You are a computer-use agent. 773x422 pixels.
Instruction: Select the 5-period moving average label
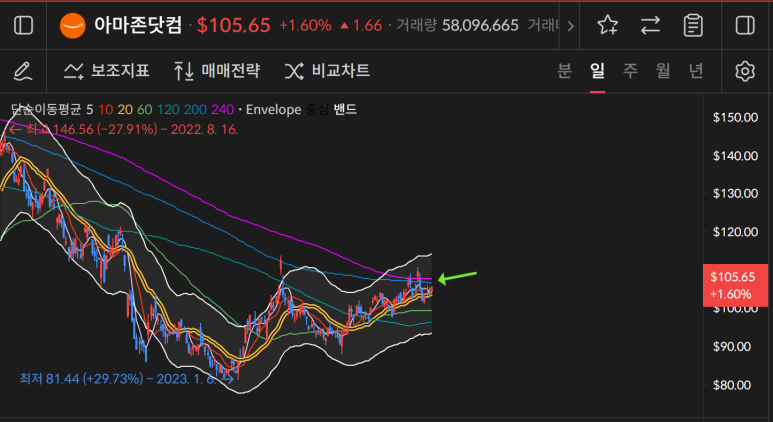tap(89, 109)
